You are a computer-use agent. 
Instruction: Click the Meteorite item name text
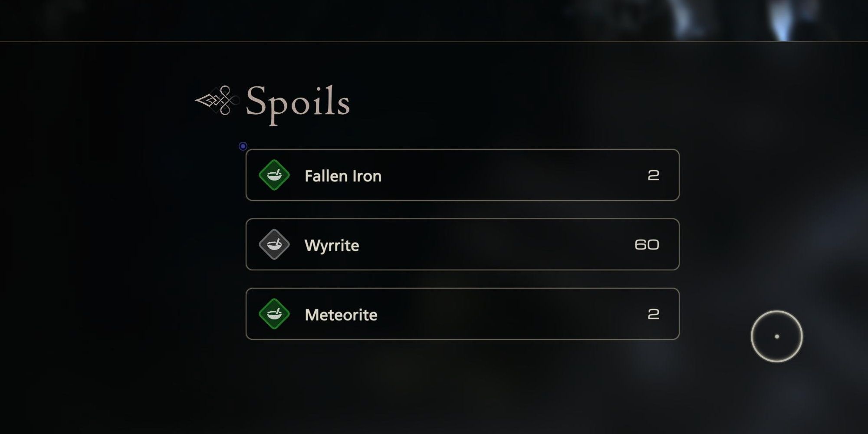tap(341, 315)
